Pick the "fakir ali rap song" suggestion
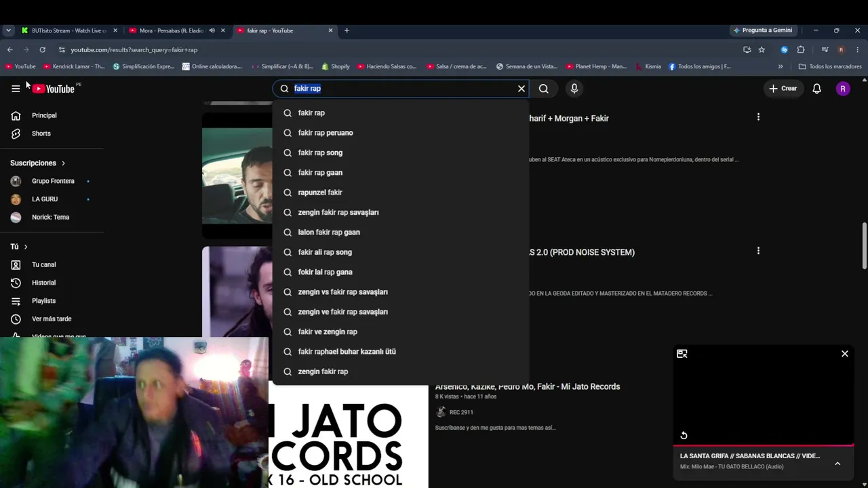The height and width of the screenshot is (488, 868). coord(401,252)
